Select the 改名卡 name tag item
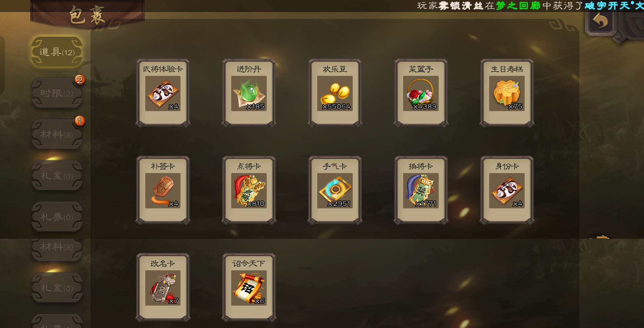The height and width of the screenshot is (328, 644). (163, 287)
